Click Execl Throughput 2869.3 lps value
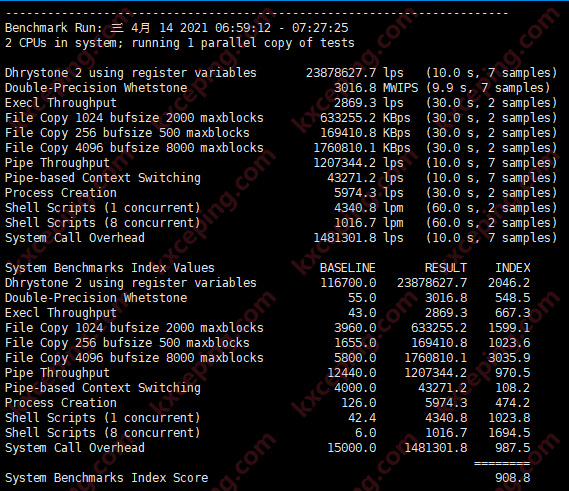This screenshot has height=491, width=569. (369, 103)
